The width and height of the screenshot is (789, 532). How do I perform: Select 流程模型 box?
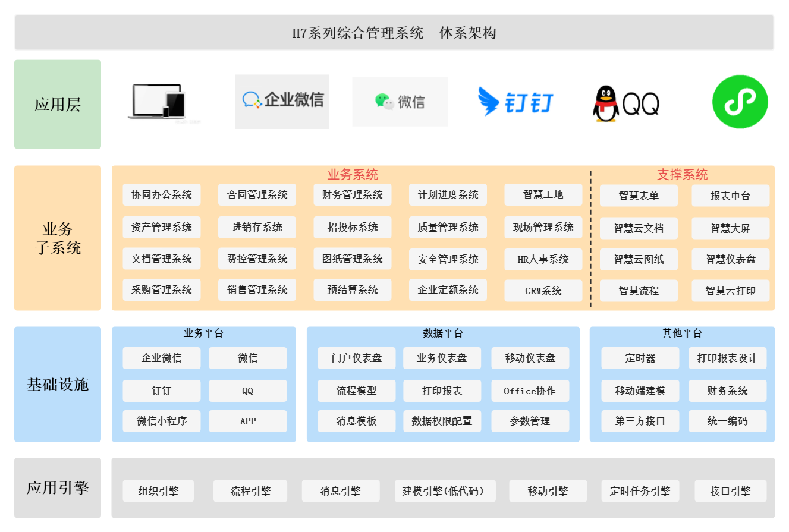pos(357,391)
